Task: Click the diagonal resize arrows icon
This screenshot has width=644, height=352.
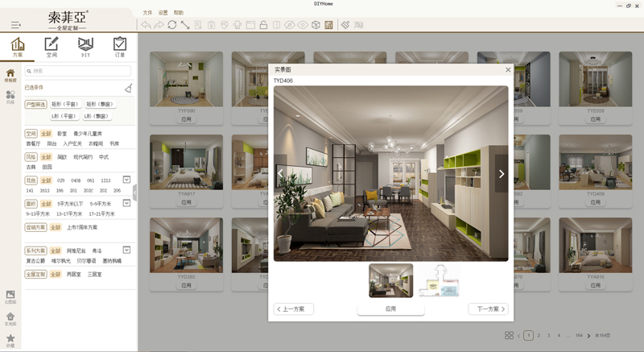Action: click(x=185, y=25)
